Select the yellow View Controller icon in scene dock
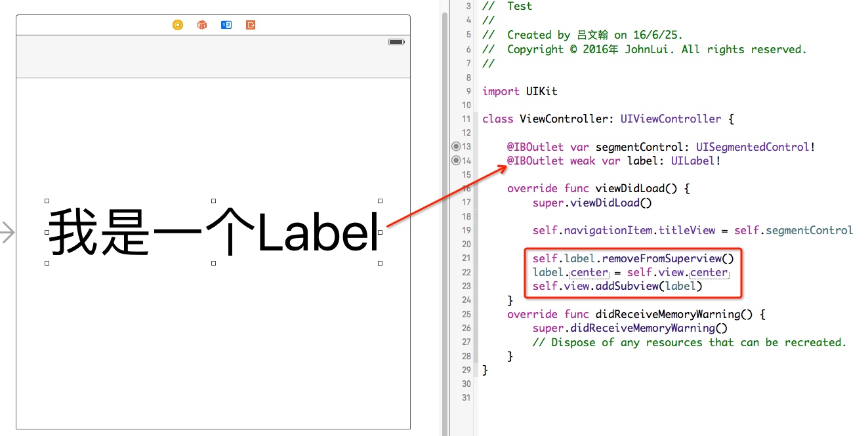The width and height of the screenshot is (868, 436). tap(178, 25)
